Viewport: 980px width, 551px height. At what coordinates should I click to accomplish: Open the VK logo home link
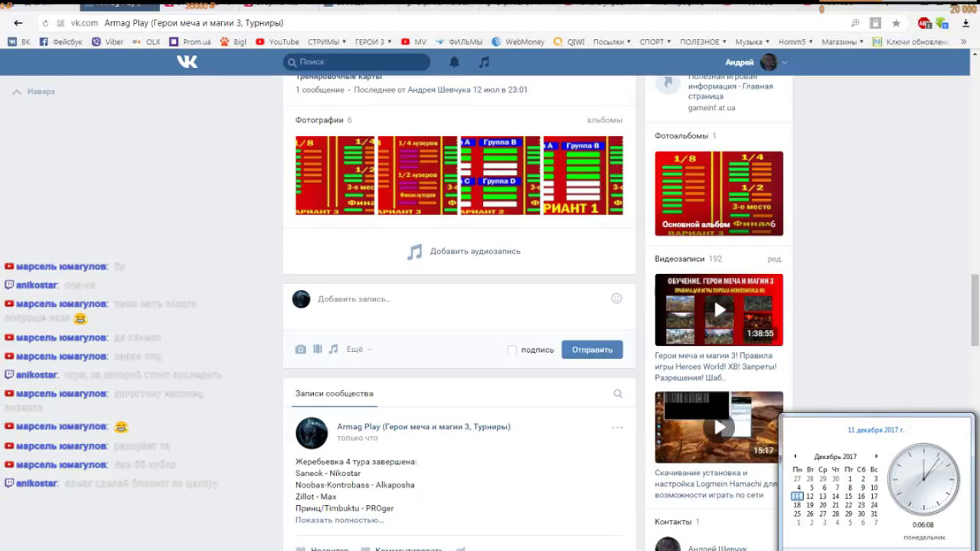pyautogui.click(x=187, y=62)
